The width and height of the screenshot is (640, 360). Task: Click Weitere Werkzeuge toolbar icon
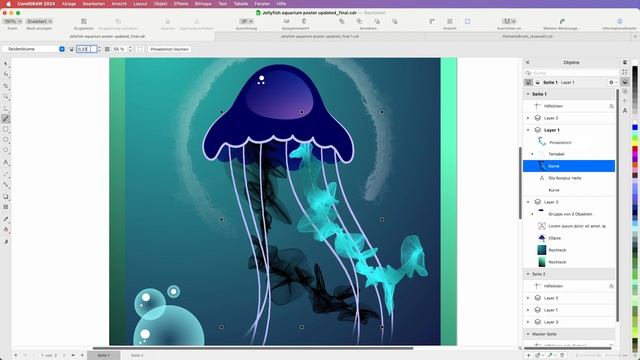pyautogui.click(x=562, y=21)
